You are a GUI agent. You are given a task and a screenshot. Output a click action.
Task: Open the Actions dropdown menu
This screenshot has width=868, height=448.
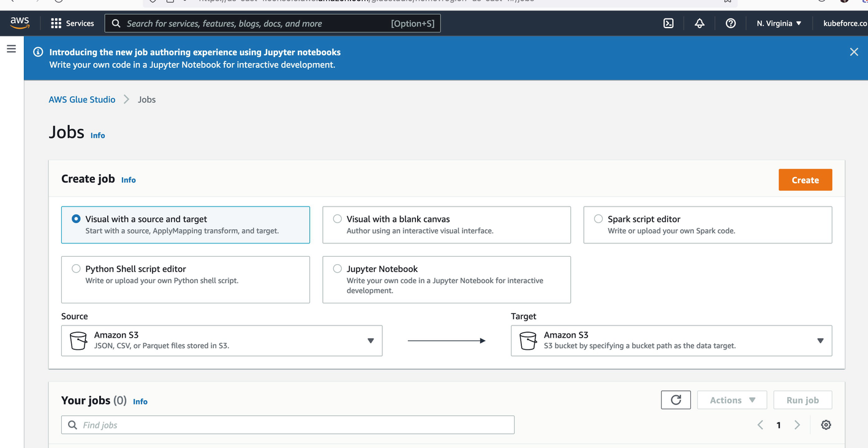[732, 400]
